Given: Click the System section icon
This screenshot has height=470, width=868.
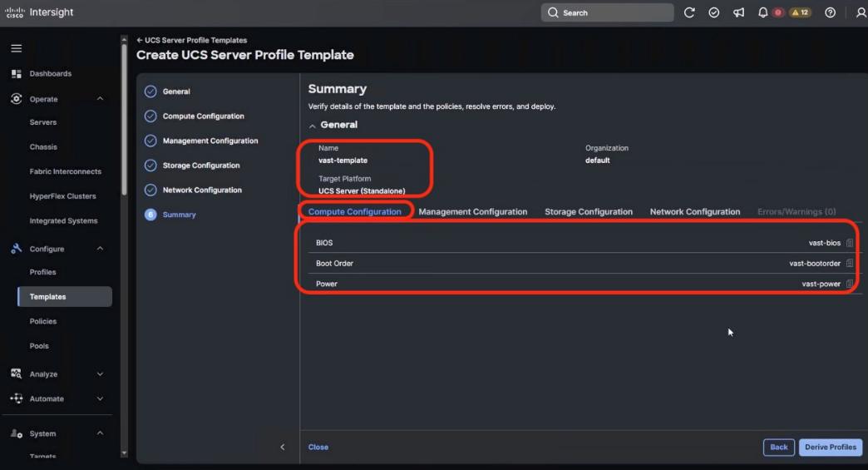Looking at the screenshot, I should 17,433.
